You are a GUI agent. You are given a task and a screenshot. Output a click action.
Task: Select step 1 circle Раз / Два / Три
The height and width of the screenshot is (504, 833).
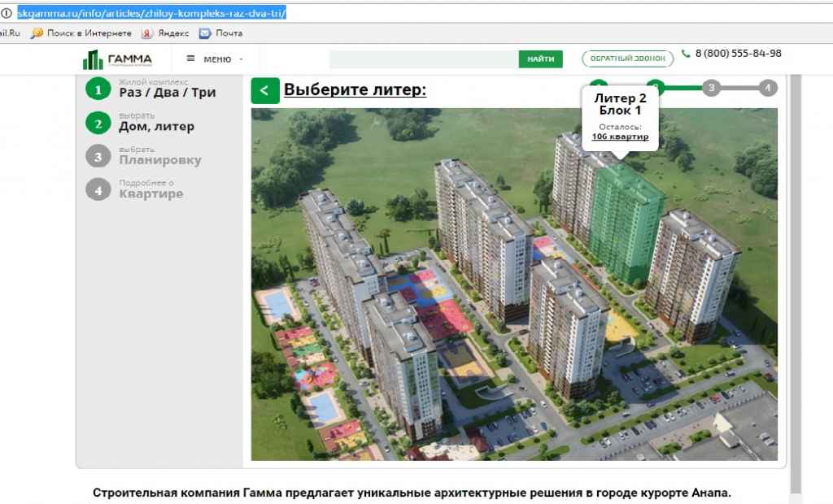coord(98,89)
